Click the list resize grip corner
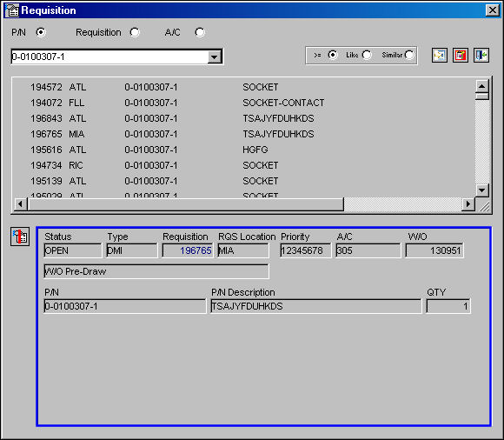The height and width of the screenshot is (440, 504). coord(484,206)
